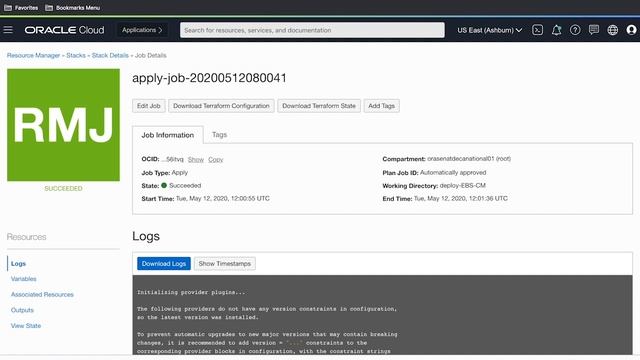Open the user profile avatar
Viewport: 640px width, 360px height.
[x=631, y=30]
